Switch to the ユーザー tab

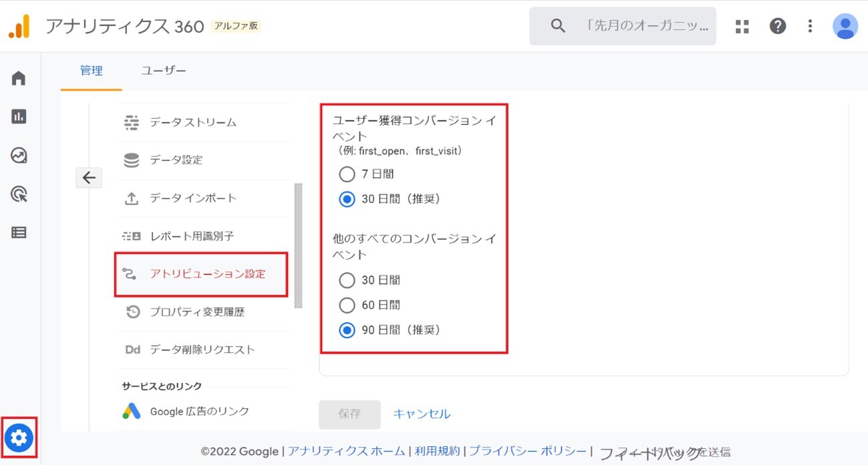163,71
